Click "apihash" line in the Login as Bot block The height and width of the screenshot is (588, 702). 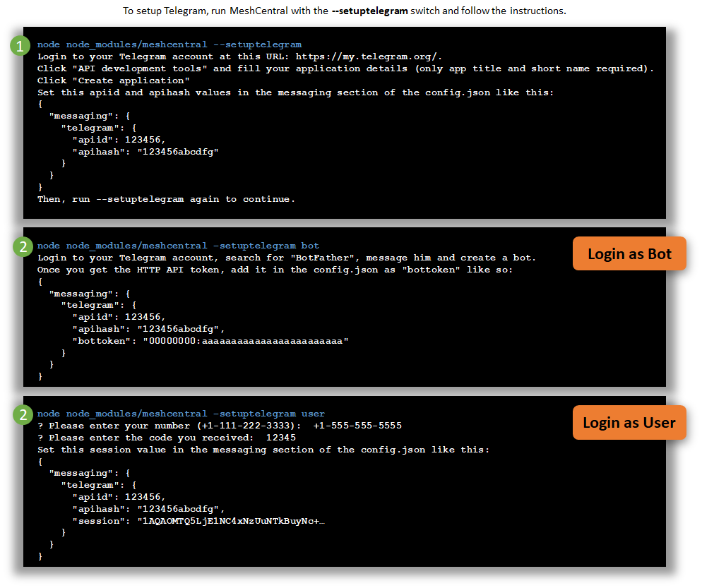click(148, 329)
